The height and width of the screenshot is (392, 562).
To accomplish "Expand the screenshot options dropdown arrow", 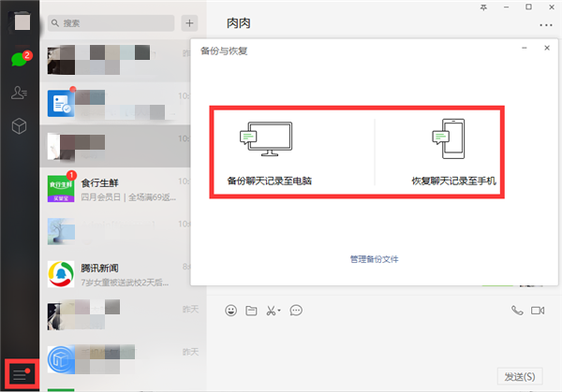I will [x=279, y=311].
